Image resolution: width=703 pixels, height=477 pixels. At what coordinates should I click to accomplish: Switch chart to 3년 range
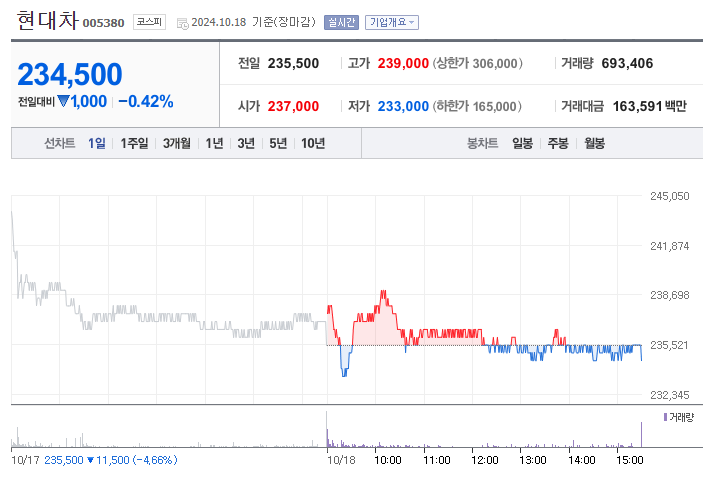point(246,143)
